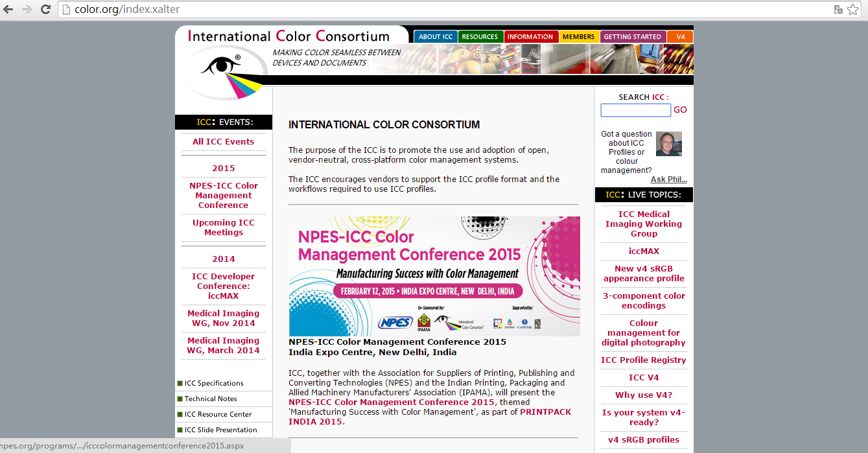
Task: Open All ICC Events link
Action: tap(223, 142)
